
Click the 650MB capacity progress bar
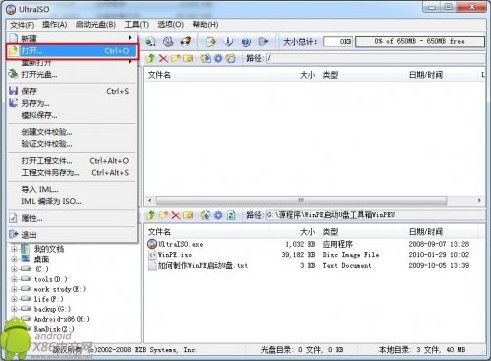(420, 42)
